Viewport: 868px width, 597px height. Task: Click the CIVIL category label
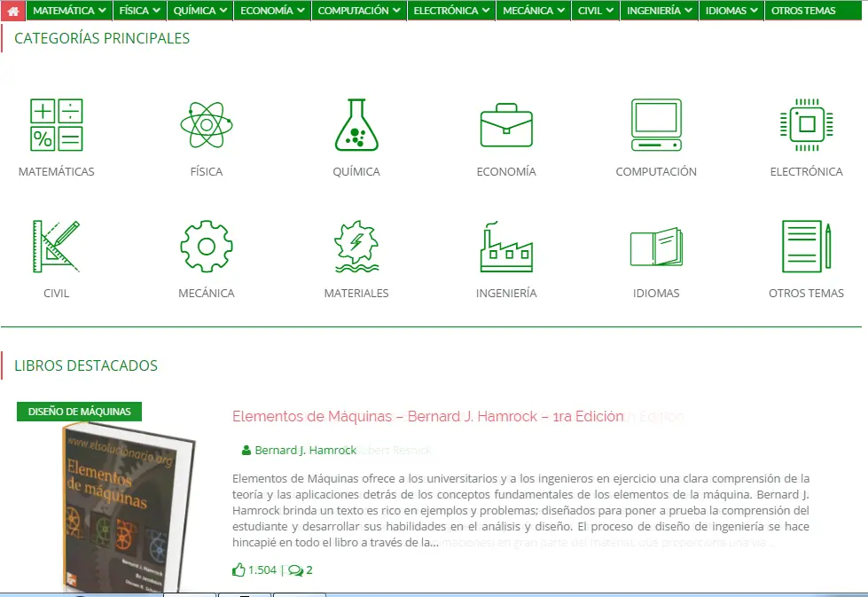(x=57, y=293)
